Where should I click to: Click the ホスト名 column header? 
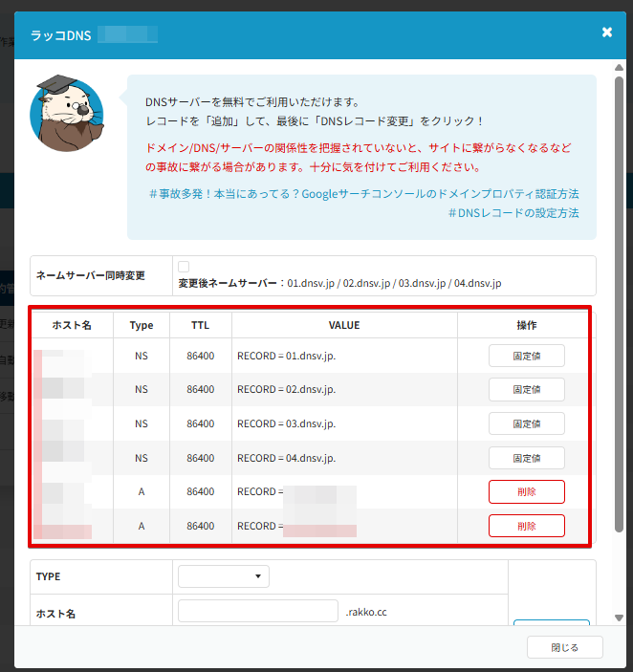point(72,325)
